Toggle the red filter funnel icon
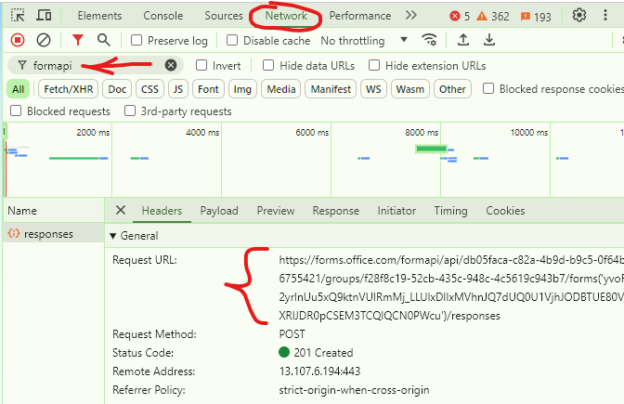This screenshot has height=404, width=624. (x=78, y=40)
